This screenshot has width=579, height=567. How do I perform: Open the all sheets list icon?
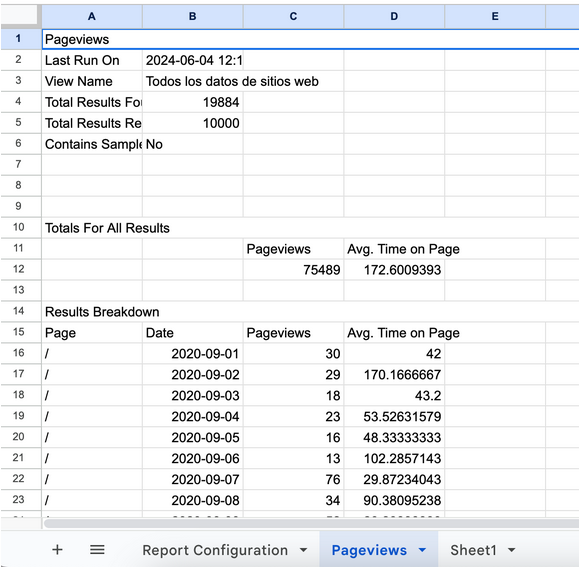coord(97,550)
